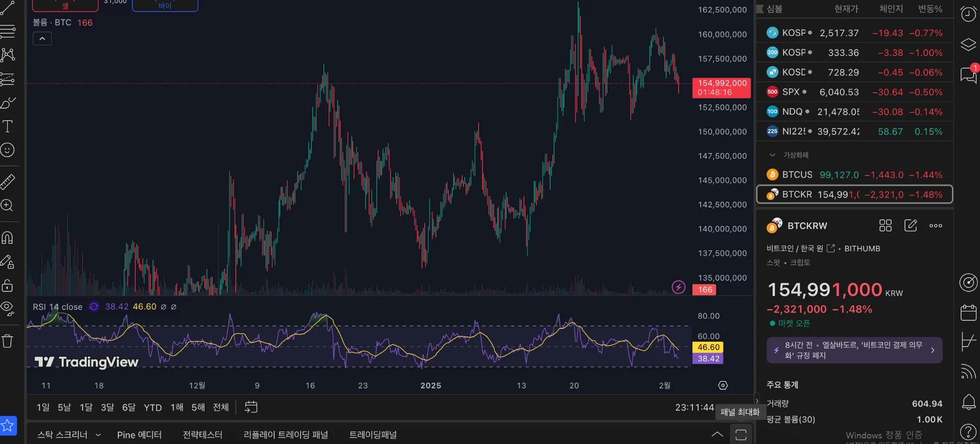Screen dimensions: 980x444
Task: Choose the chart patterns tool
Action: pos(7,55)
